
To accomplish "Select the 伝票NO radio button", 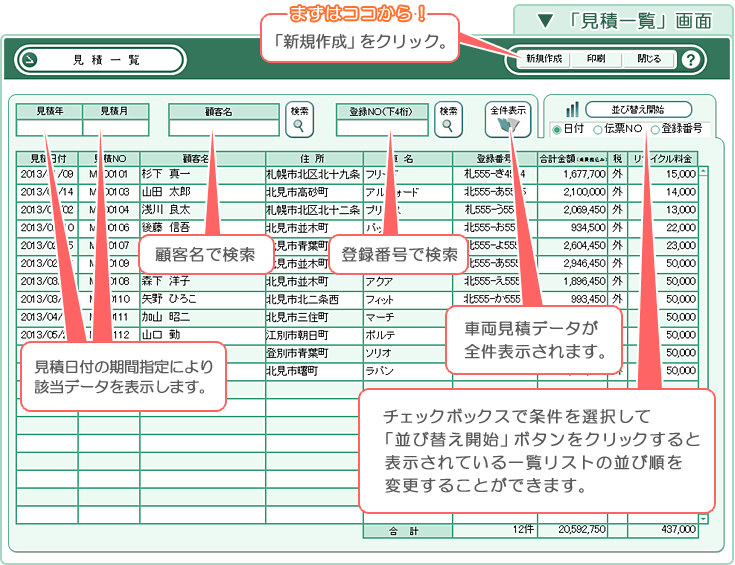I will coord(598,130).
